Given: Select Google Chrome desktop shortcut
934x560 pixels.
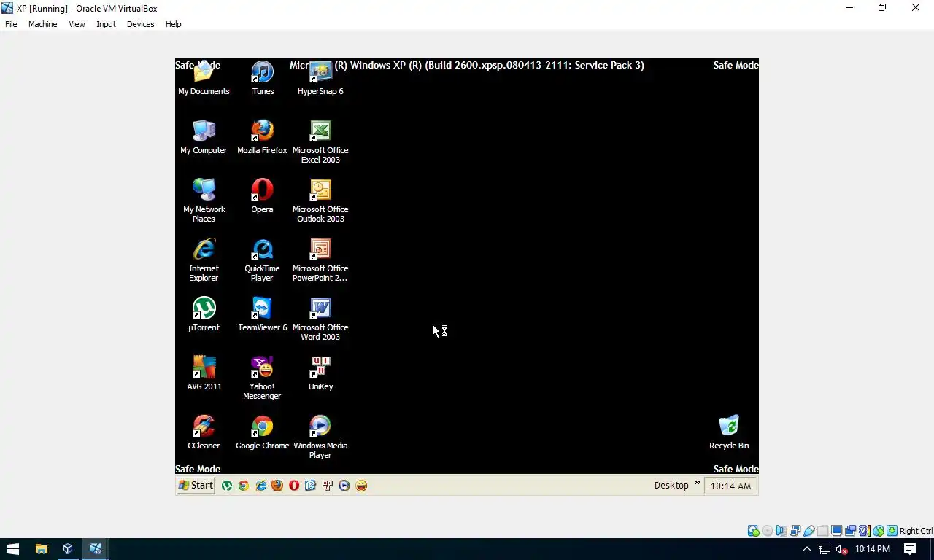Looking at the screenshot, I should point(262,432).
